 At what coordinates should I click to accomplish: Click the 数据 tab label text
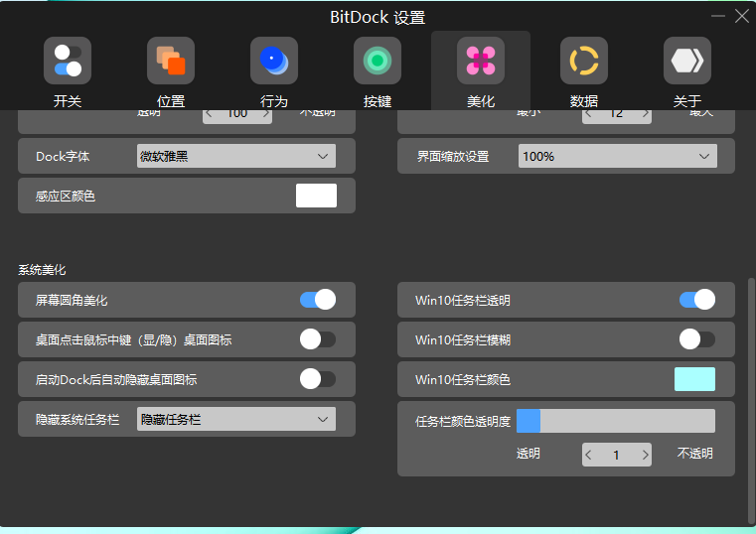click(x=584, y=101)
